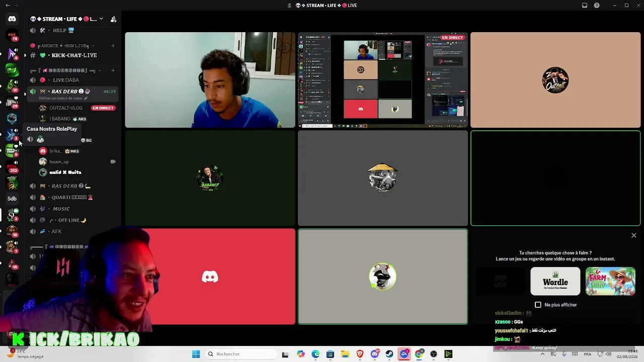This screenshot has height=362, width=644.
Task: Open Copilot from the taskbar
Action: click(301, 354)
